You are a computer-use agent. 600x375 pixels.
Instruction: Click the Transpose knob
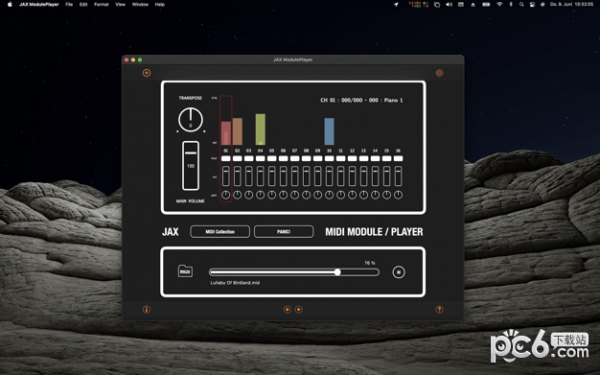pyautogui.click(x=191, y=120)
